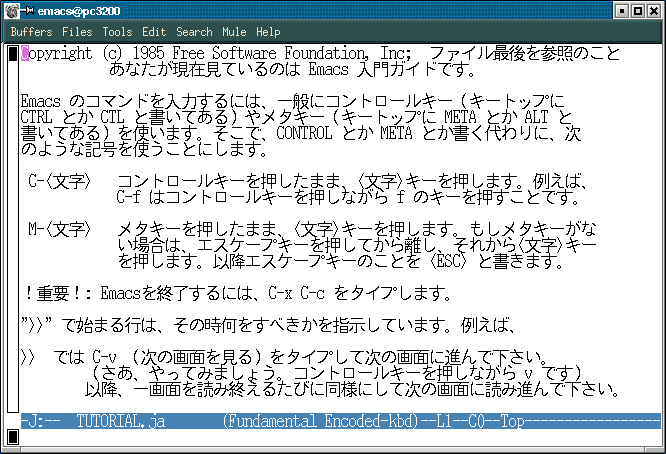
Task: Click the Top position indicator in mode line
Action: coord(512,421)
